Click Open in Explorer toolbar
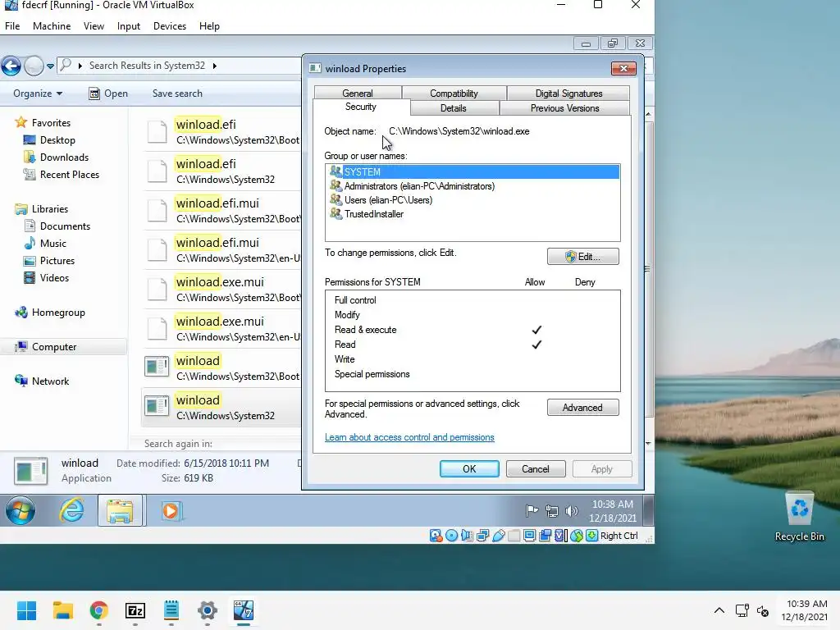Viewport: 840px width, 630px height. (109, 94)
